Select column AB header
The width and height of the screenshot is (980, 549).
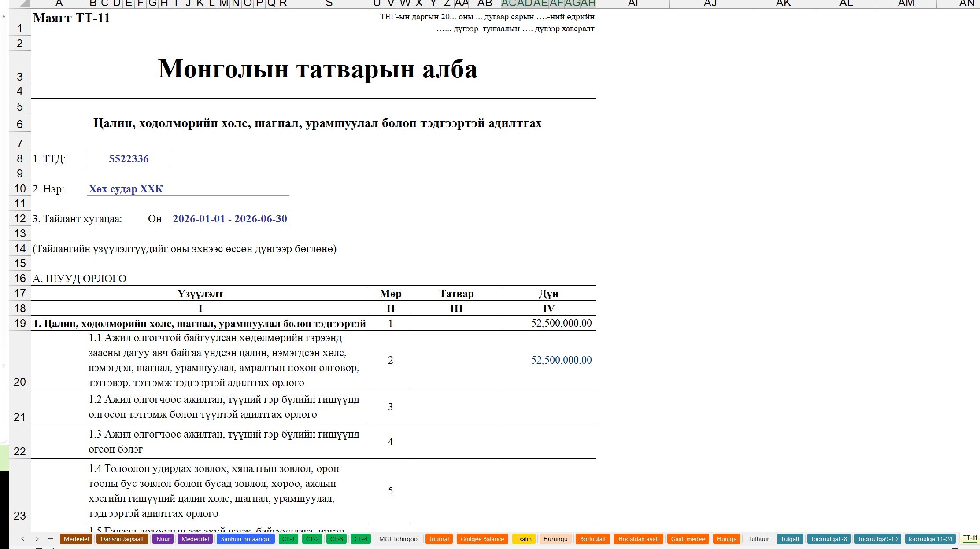[x=485, y=4]
